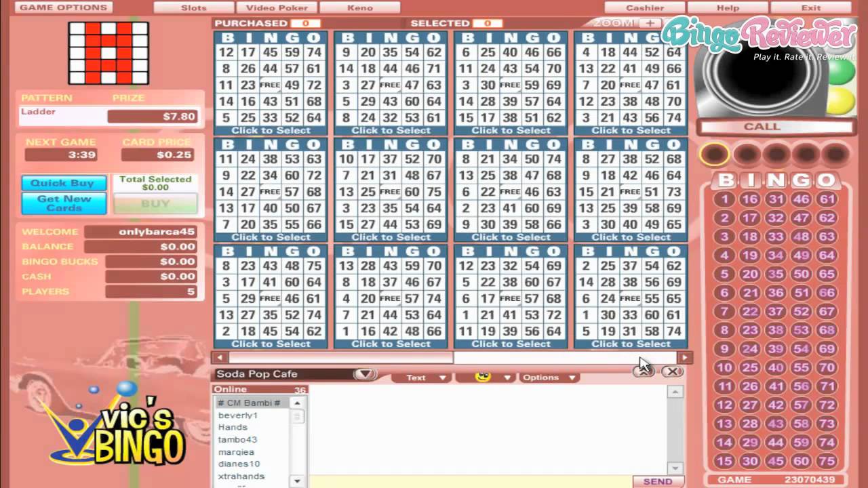Select card starting 11 24 38 53 63

tap(271, 190)
